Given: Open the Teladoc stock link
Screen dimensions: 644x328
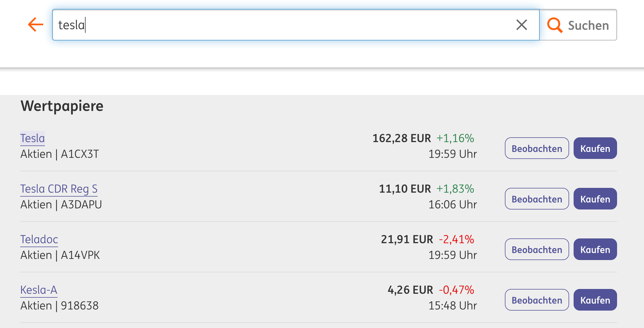Looking at the screenshot, I should [x=39, y=239].
